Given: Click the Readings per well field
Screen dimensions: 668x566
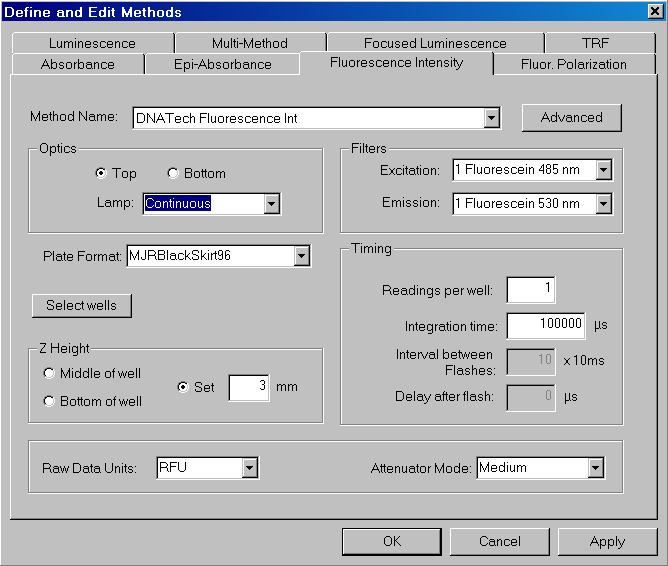Looking at the screenshot, I should tap(530, 290).
